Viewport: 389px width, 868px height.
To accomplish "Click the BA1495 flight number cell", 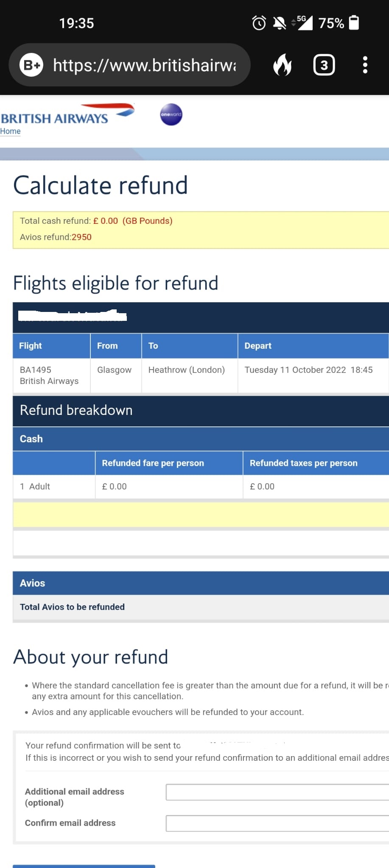I will [36, 370].
